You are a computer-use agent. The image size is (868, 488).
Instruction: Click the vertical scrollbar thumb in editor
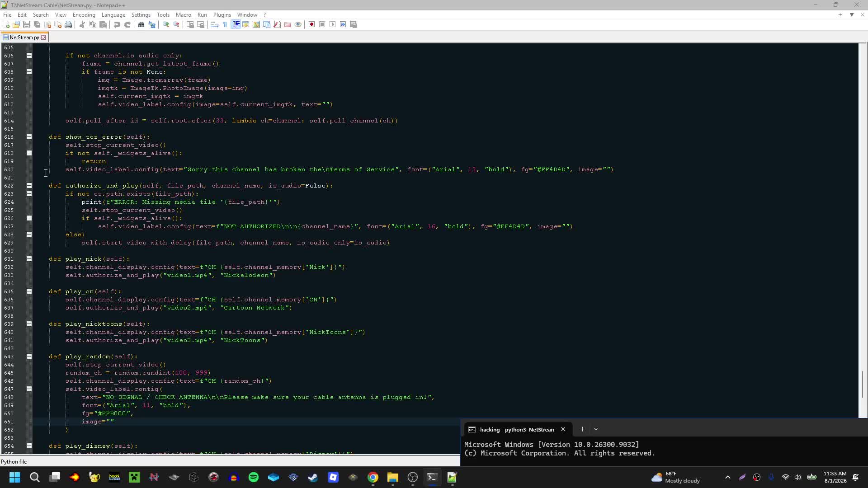coord(863,384)
